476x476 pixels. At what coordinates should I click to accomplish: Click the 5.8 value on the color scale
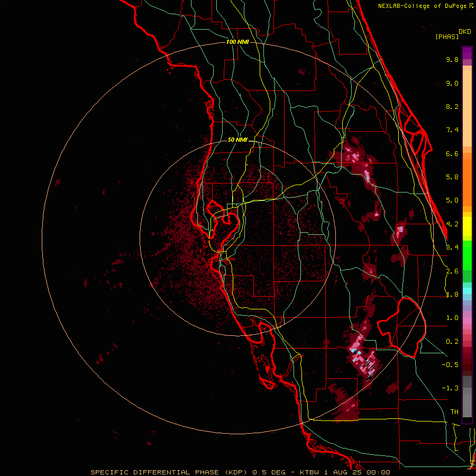pos(452,177)
